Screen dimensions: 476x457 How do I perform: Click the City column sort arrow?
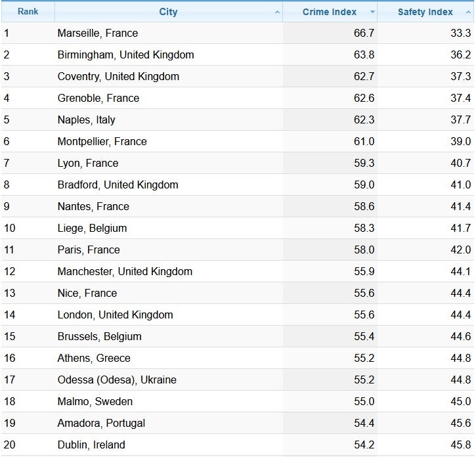pyautogui.click(x=277, y=12)
